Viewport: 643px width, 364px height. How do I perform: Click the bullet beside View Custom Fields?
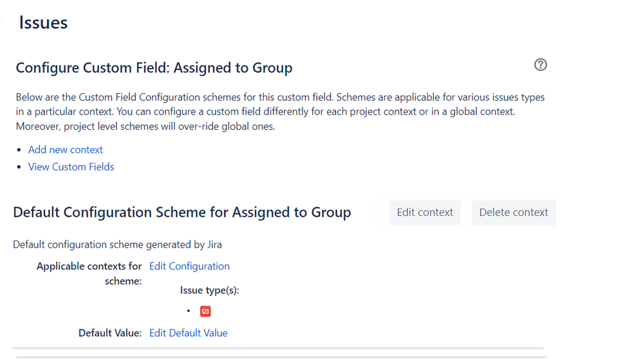(19, 167)
